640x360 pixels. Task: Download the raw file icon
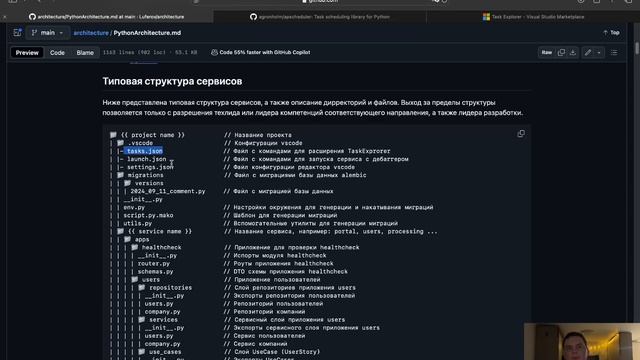[573, 52]
